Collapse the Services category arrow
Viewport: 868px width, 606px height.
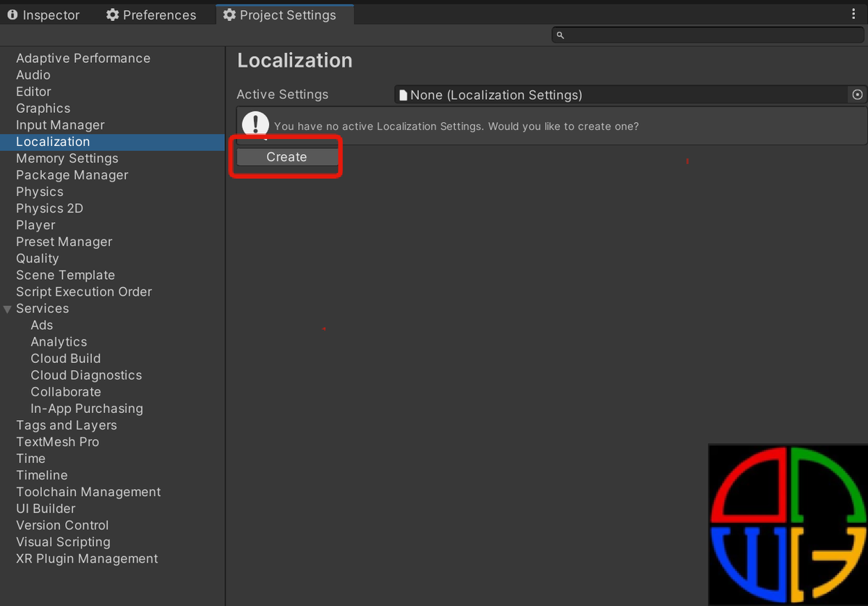[x=7, y=309]
